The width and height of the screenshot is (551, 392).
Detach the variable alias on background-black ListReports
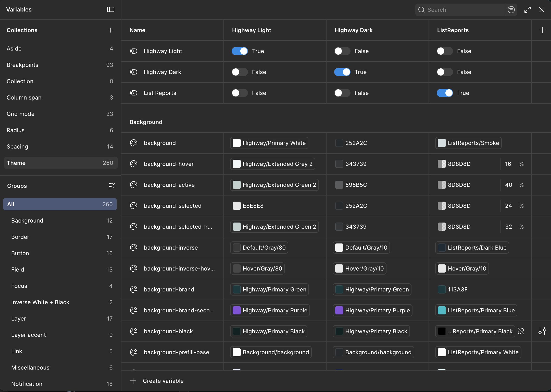pyautogui.click(x=521, y=331)
